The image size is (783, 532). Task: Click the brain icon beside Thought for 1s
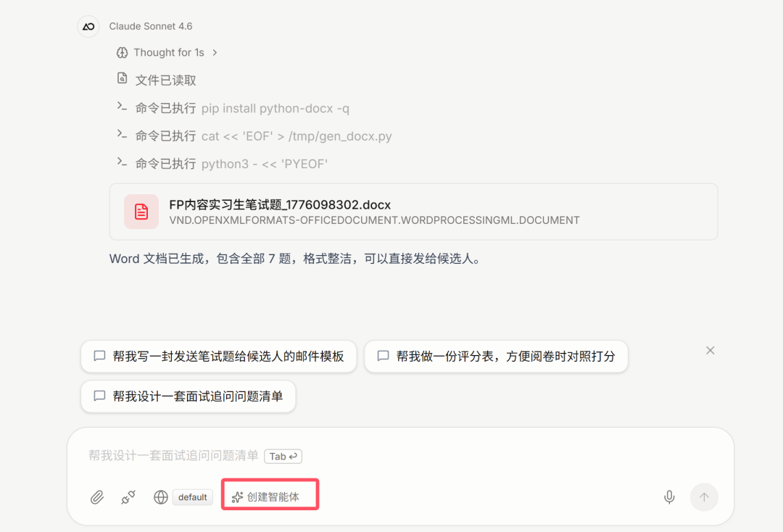click(x=122, y=52)
